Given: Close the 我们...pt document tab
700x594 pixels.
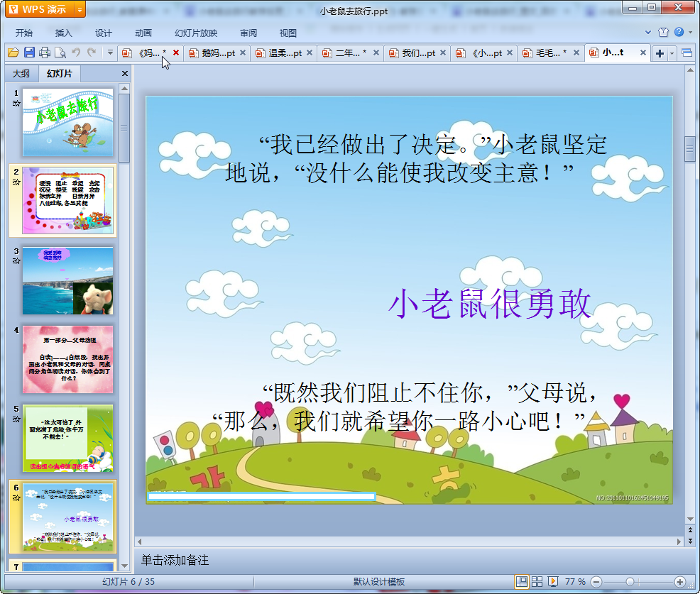Looking at the screenshot, I should tap(442, 53).
